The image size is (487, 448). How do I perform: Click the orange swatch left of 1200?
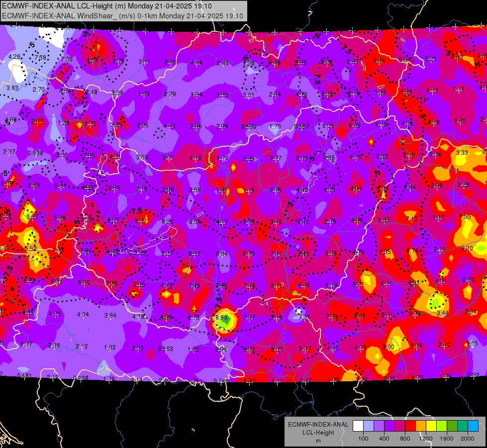click(421, 426)
